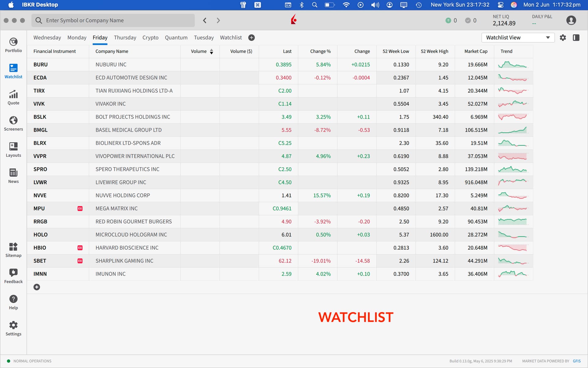Click the Market Cap column header

point(476,52)
